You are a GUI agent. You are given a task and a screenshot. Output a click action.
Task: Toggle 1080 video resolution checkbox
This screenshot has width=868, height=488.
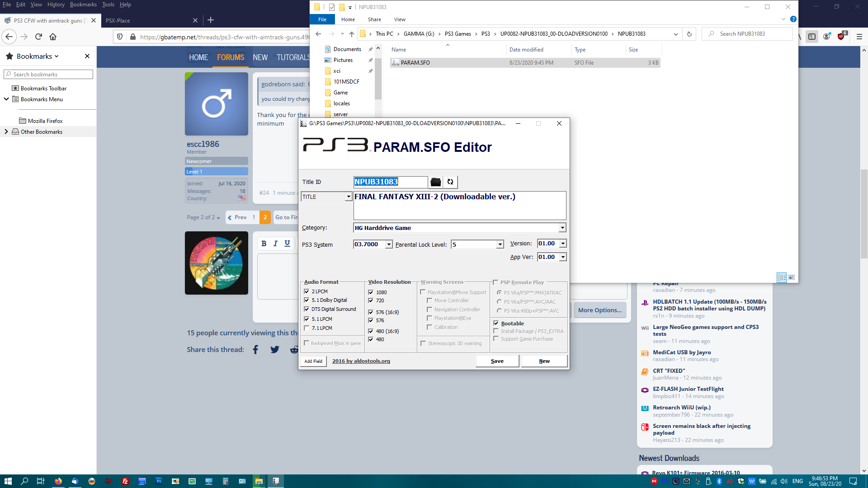[371, 292]
